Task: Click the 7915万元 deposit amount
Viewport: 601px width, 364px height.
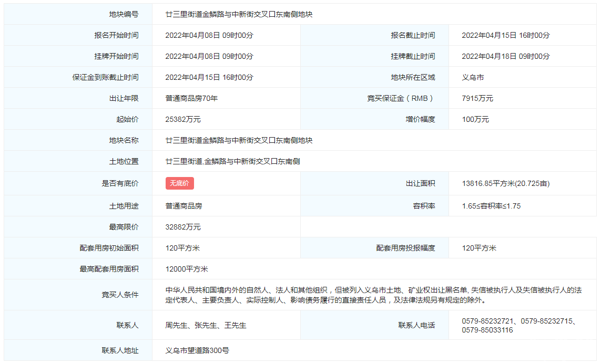Action: tap(477, 98)
